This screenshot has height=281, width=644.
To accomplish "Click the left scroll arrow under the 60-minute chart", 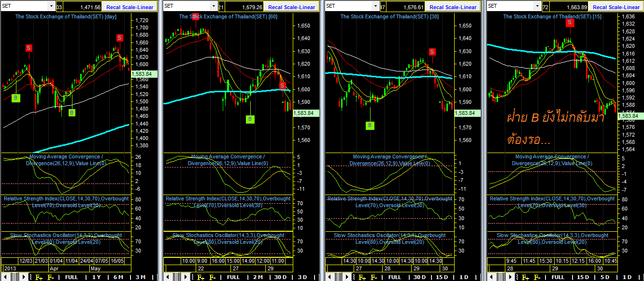I will (167, 277).
